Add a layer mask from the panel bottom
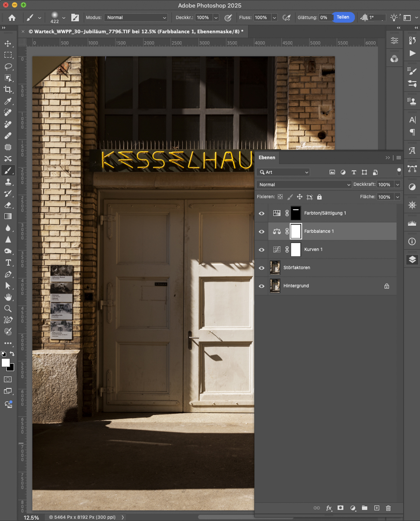The height and width of the screenshot is (521, 420). 340,508
